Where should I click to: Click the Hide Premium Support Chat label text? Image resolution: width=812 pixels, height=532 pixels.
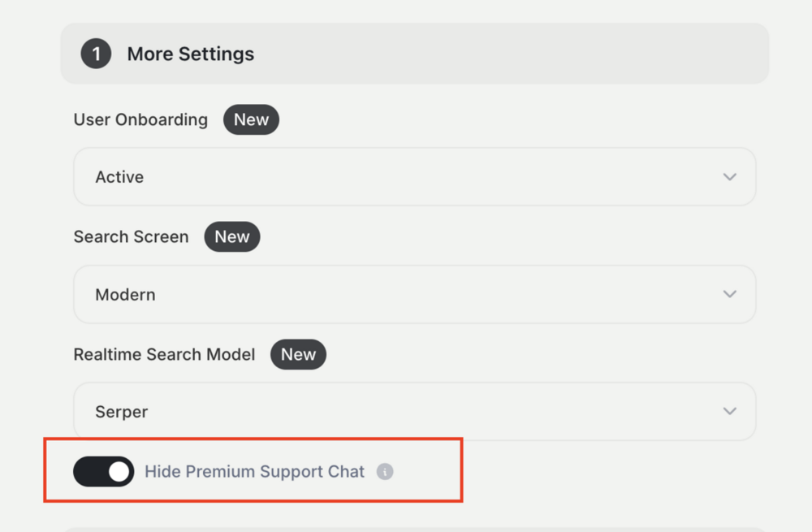pyautogui.click(x=254, y=472)
